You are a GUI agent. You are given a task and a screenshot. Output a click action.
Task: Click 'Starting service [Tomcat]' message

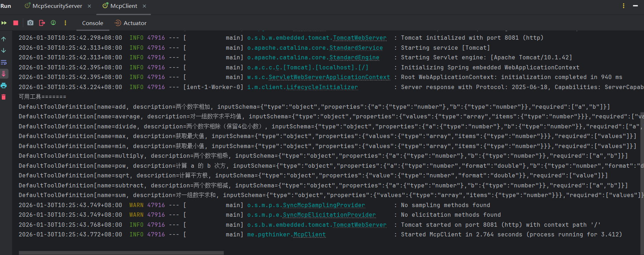coord(445,48)
